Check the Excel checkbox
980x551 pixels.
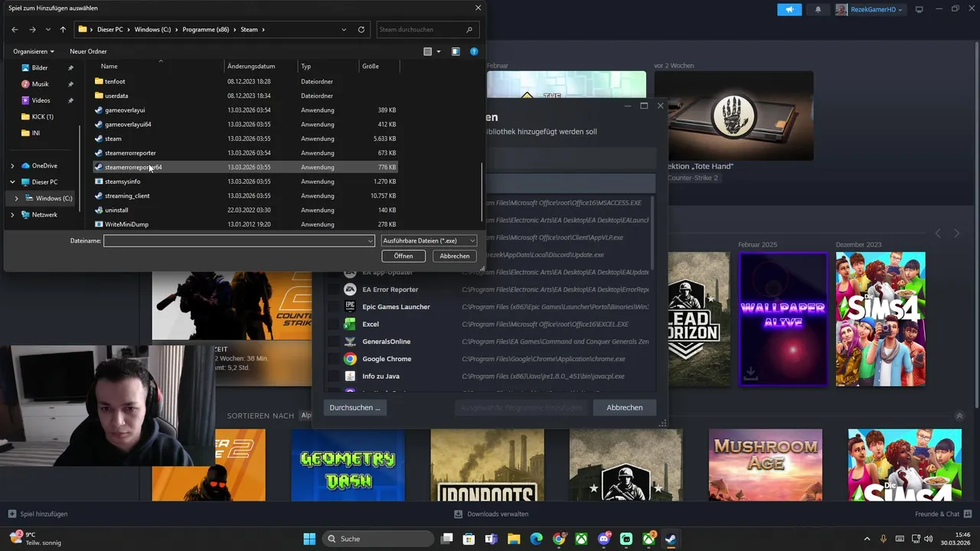coord(332,324)
